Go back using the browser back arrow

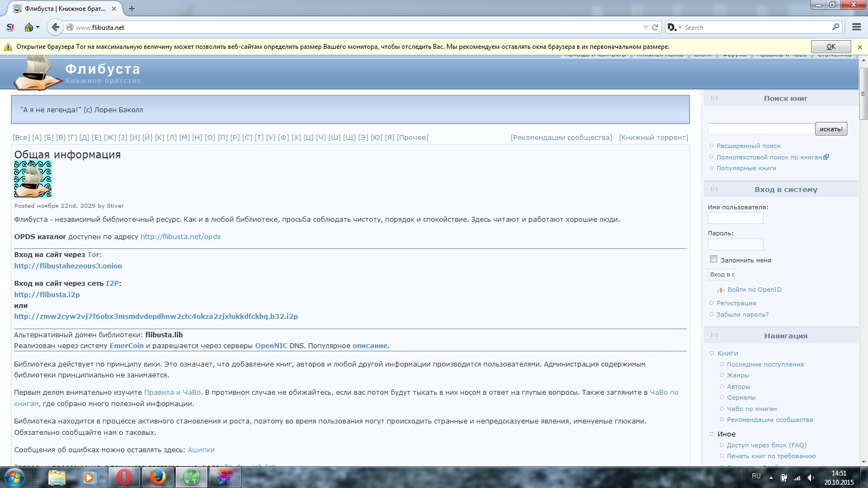(55, 27)
